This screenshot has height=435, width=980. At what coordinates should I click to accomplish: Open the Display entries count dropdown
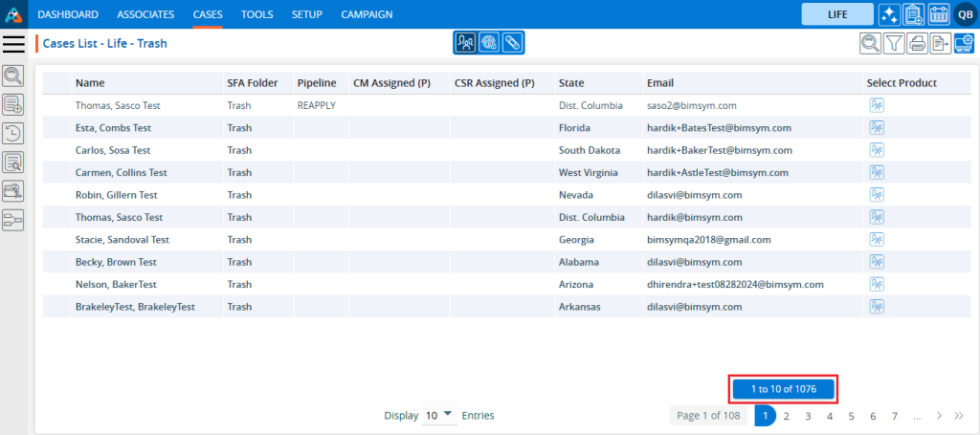point(440,416)
